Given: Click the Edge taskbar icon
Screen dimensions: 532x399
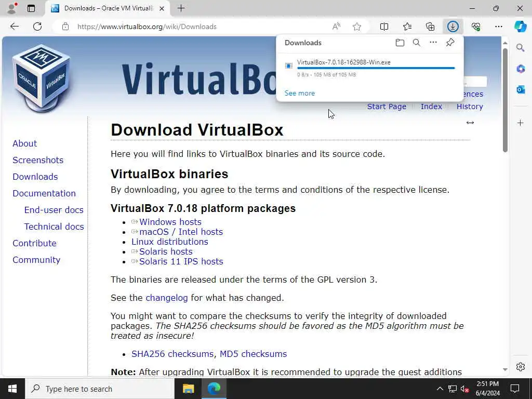Looking at the screenshot, I should [214, 389].
